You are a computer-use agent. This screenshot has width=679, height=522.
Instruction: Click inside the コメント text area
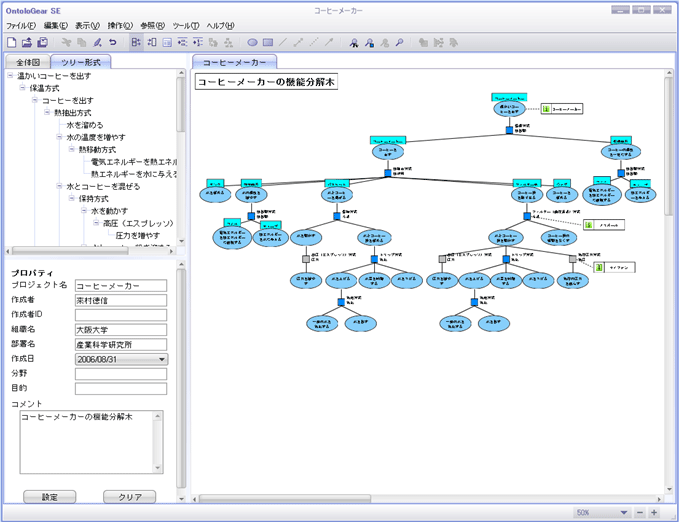pyautogui.click(x=87, y=442)
